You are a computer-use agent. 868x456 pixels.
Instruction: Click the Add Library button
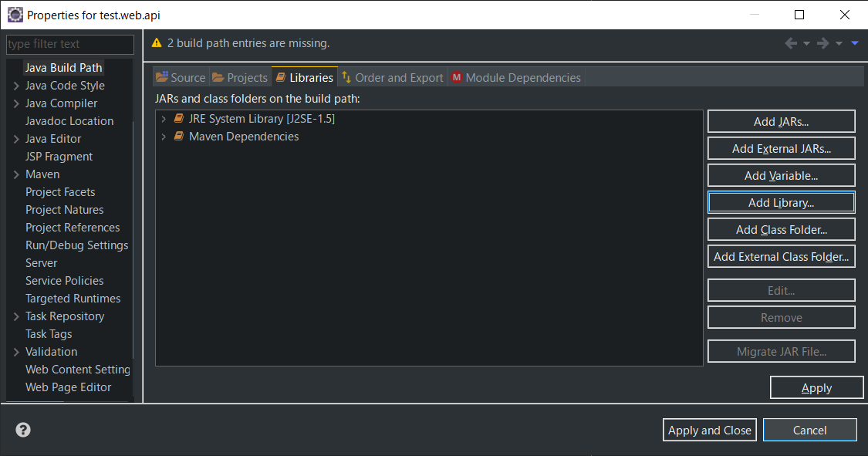[781, 202]
